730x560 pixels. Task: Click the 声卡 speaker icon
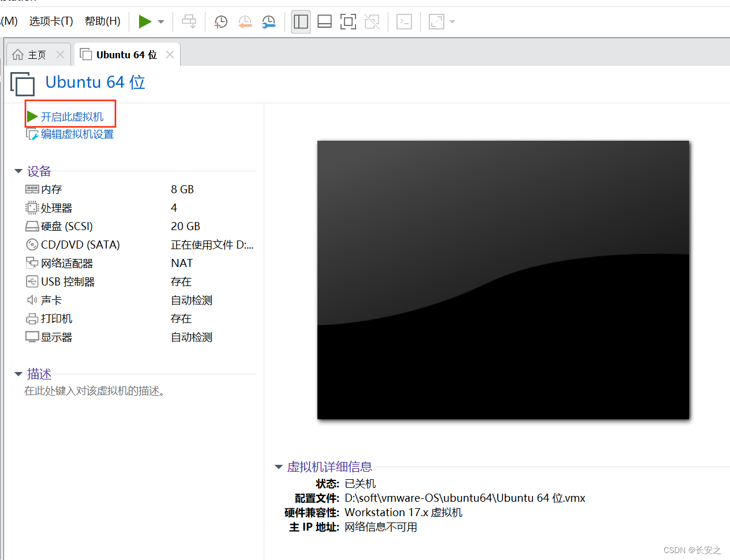pyautogui.click(x=32, y=300)
